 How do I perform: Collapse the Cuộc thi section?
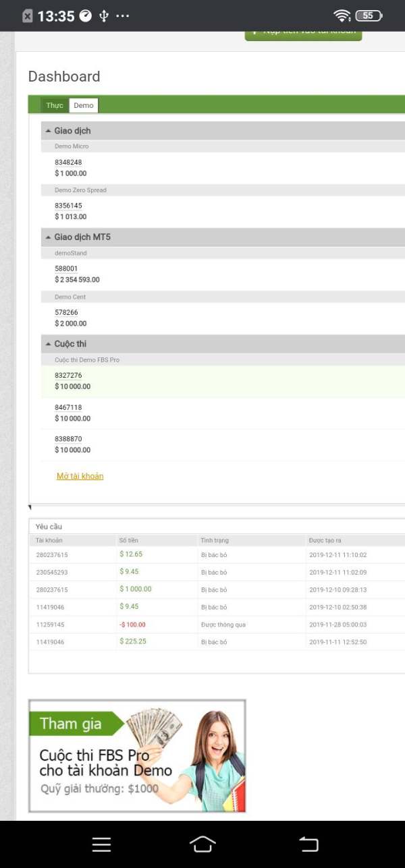223,344
